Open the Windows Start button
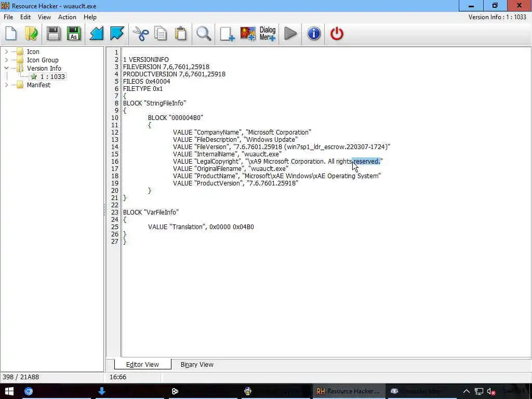 (9, 391)
